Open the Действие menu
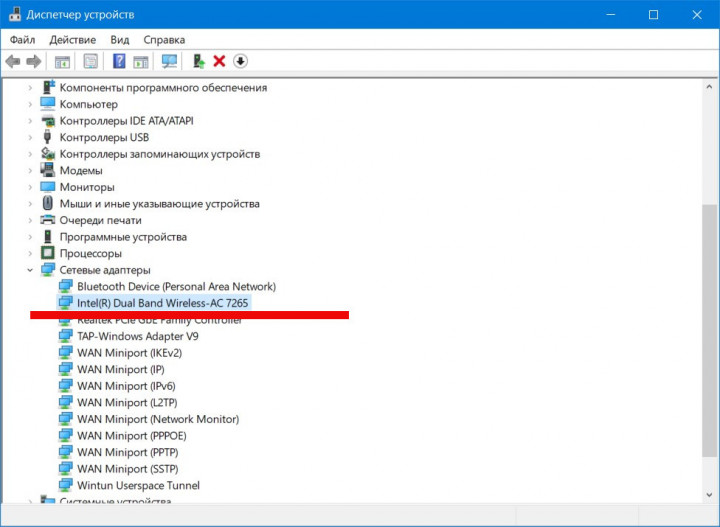The height and width of the screenshot is (527, 720). coord(72,39)
